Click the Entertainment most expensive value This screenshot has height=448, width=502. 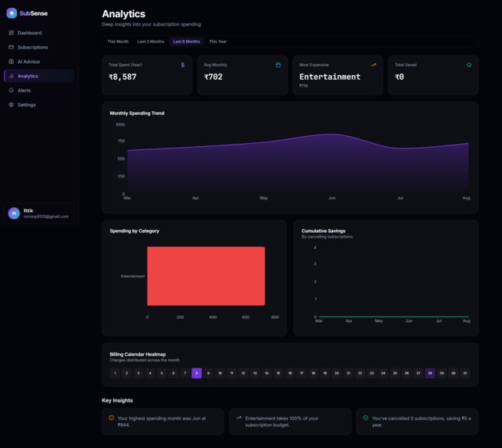coord(330,77)
